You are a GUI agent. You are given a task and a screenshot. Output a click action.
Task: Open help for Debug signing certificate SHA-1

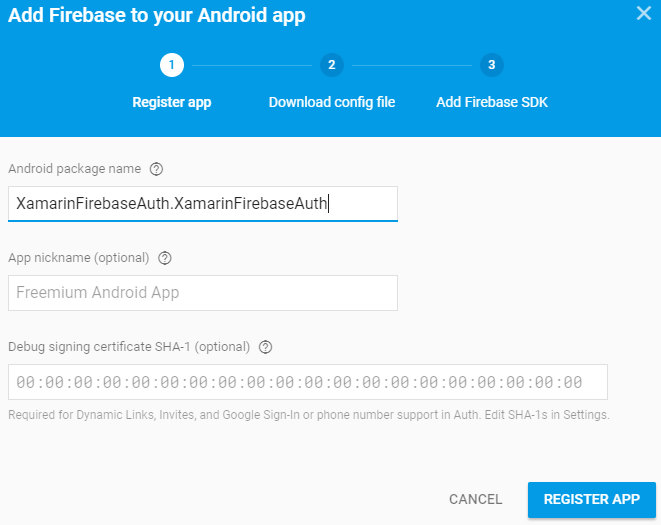[266, 347]
